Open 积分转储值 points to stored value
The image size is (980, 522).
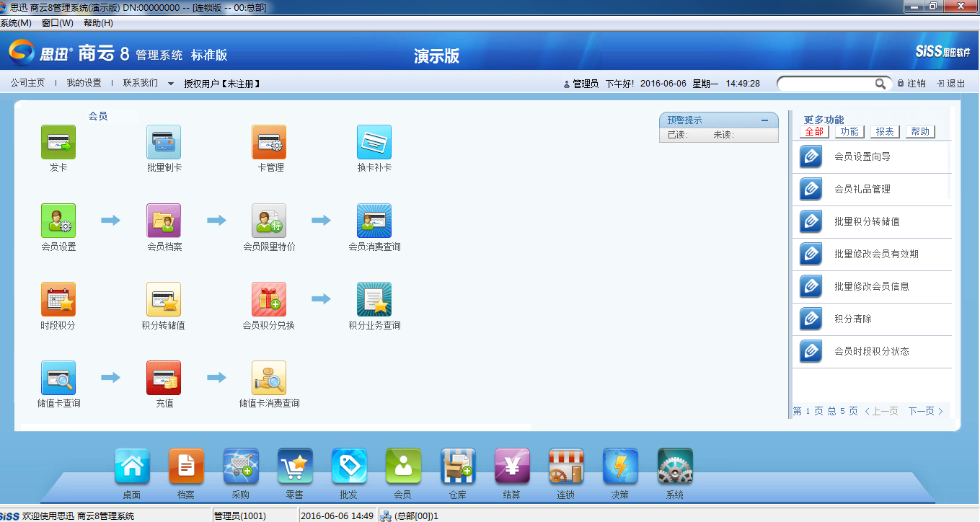click(x=164, y=299)
